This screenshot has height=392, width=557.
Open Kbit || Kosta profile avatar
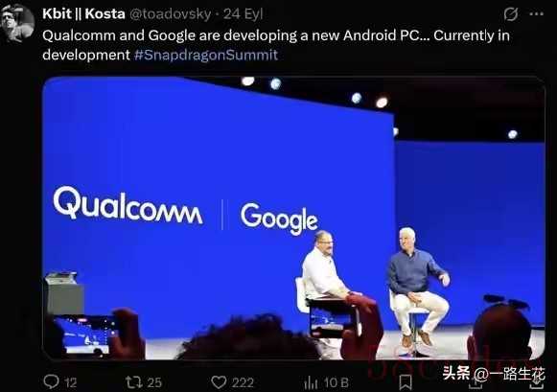pos(17,23)
